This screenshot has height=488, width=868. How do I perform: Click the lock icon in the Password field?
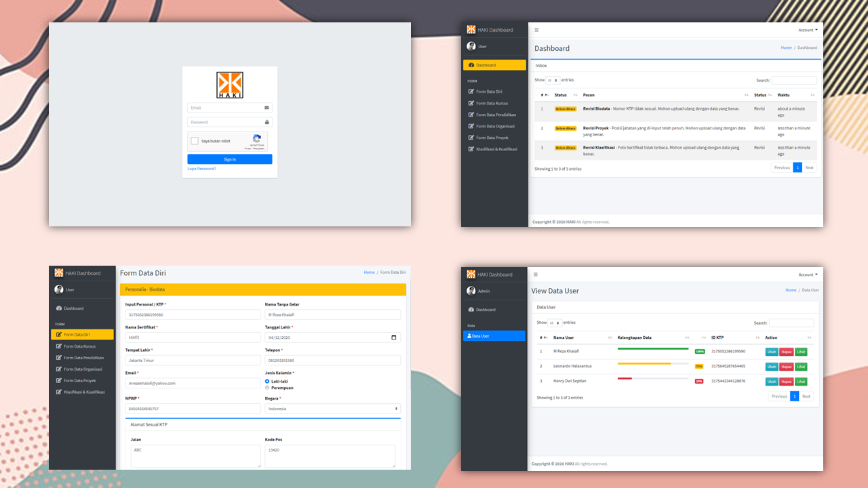pyautogui.click(x=267, y=122)
